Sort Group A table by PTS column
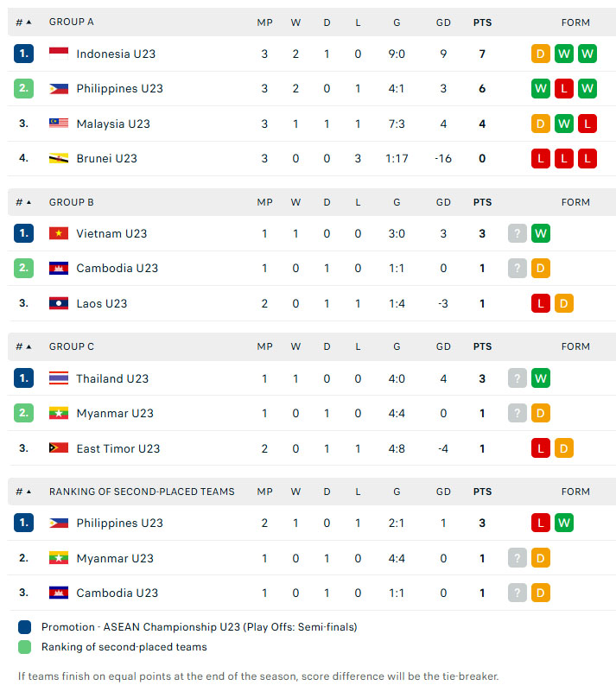 click(x=482, y=22)
